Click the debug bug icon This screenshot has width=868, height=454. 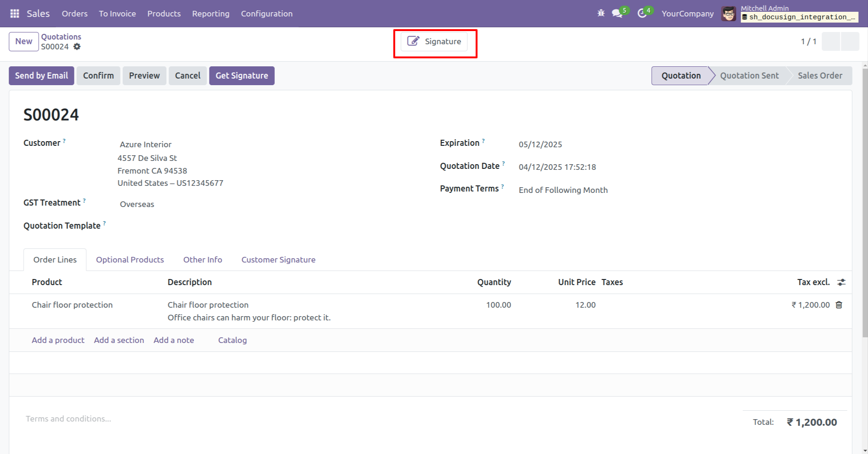coord(601,13)
